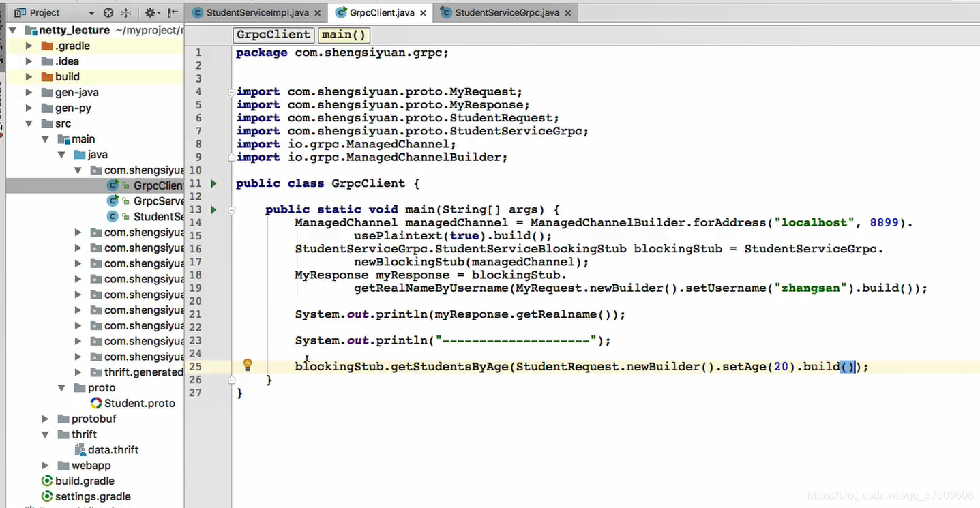Click the fold end marker at line 26

point(232,380)
